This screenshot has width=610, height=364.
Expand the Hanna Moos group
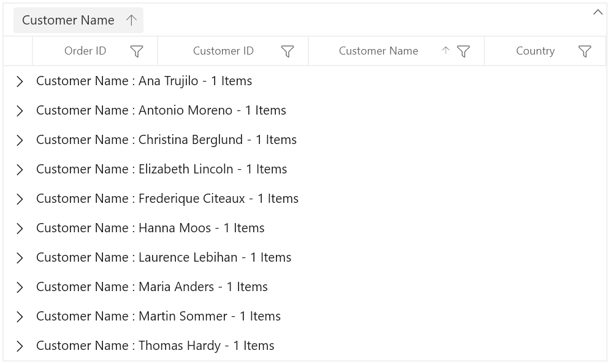tap(20, 229)
